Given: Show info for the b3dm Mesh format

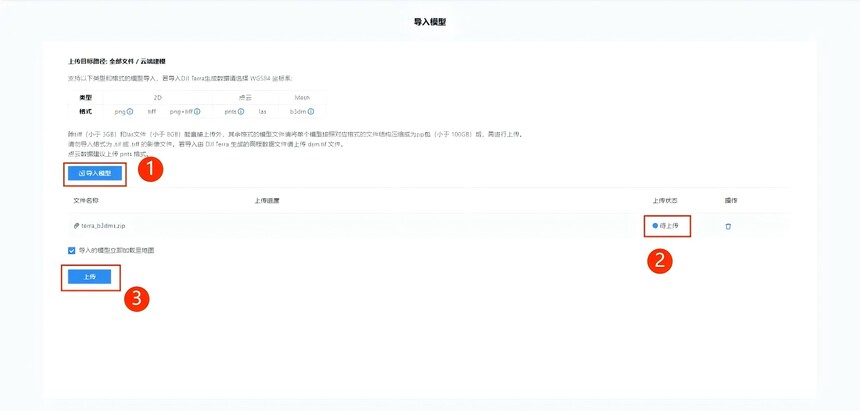Looking at the screenshot, I should 311,111.
